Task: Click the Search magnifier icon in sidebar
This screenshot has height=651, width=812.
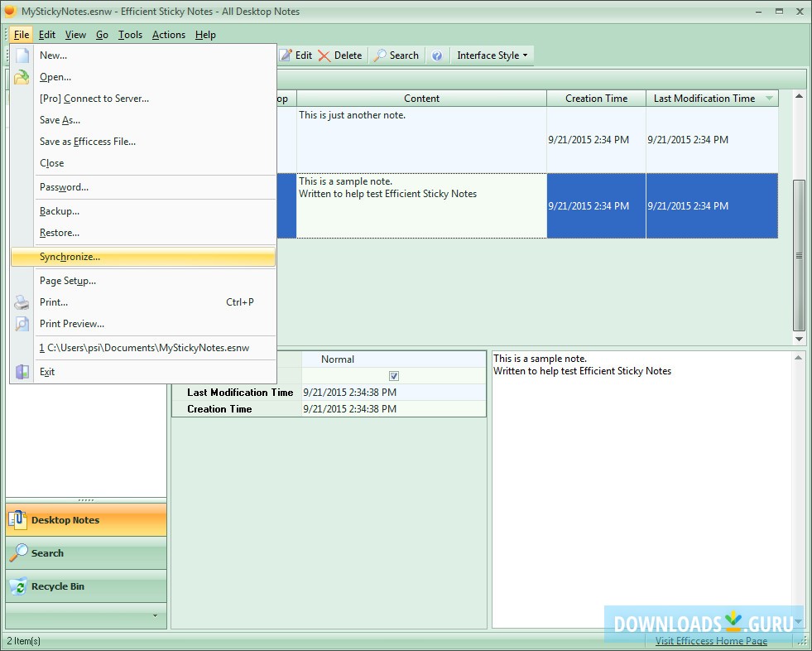Action: click(x=18, y=553)
